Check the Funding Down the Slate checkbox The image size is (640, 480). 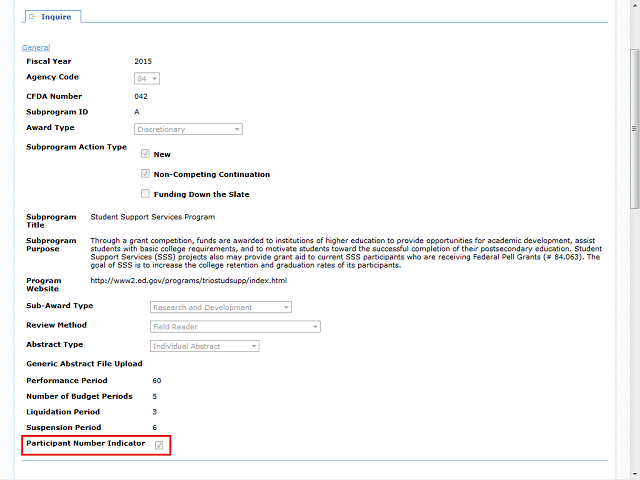click(x=145, y=193)
